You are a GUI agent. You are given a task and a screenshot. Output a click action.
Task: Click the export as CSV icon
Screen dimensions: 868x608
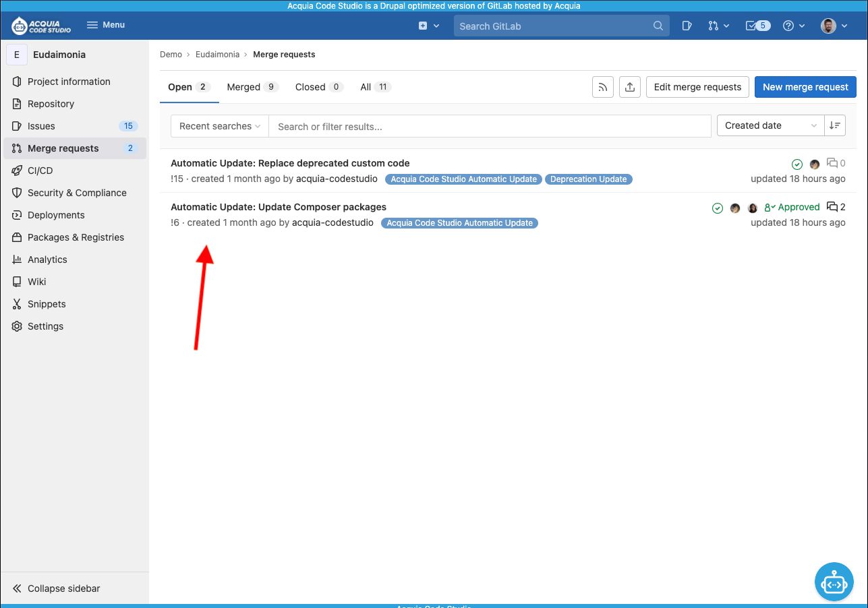point(630,87)
